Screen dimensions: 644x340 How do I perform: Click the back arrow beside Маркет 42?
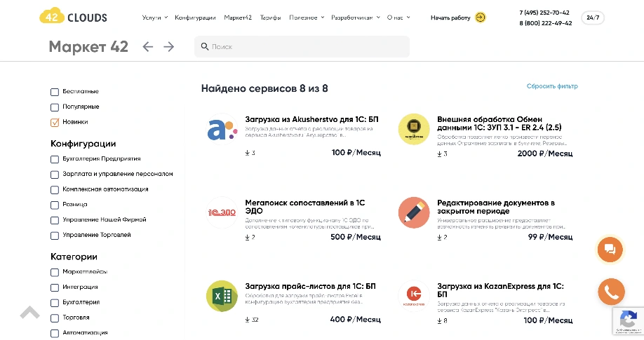pyautogui.click(x=147, y=47)
